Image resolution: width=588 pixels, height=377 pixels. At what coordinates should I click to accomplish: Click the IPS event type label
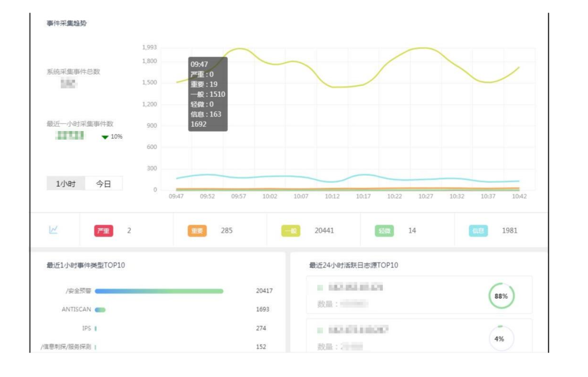[x=87, y=329]
